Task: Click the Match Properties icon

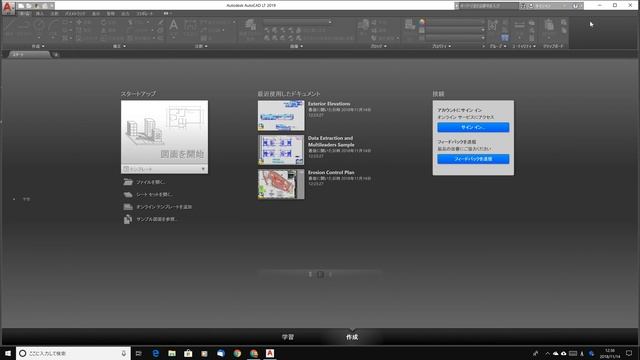Action: (409, 24)
